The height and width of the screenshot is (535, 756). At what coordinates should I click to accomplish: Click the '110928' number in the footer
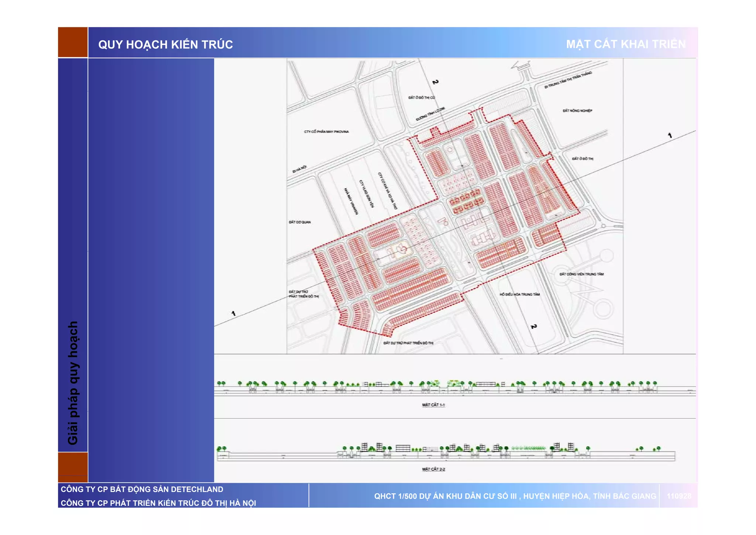tap(678, 496)
